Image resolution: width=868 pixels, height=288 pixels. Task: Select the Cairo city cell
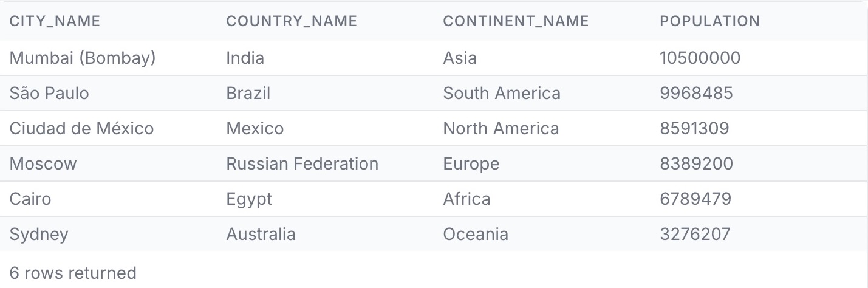(30, 199)
